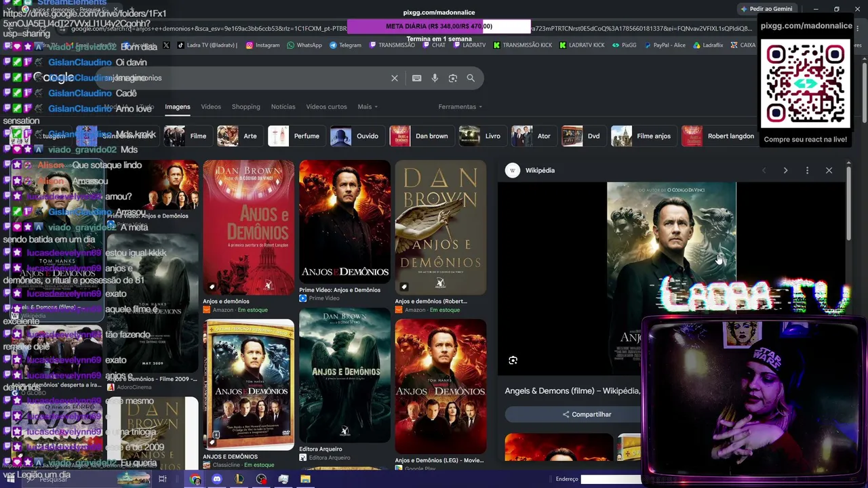Open the Anjos e Demônios (LEG) movie thumbnail
The width and height of the screenshot is (868, 488).
click(441, 386)
